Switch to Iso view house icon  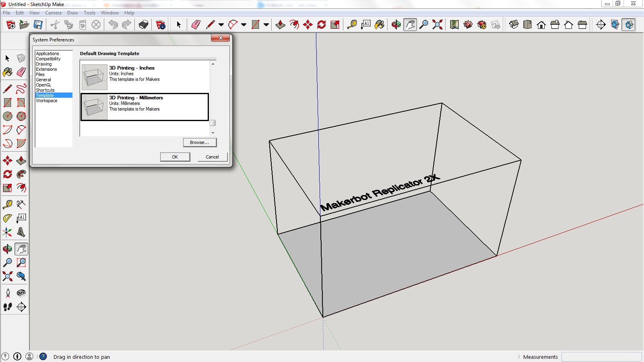pos(514,25)
